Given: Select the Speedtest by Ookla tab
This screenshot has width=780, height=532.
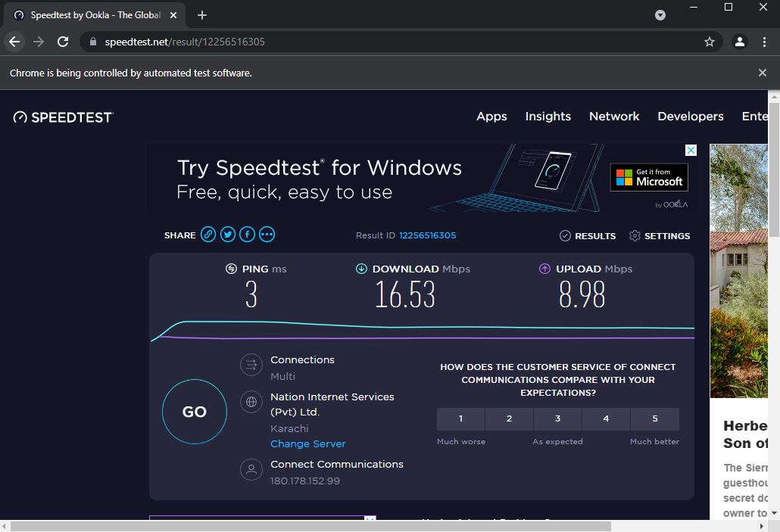Looking at the screenshot, I should click(x=95, y=15).
